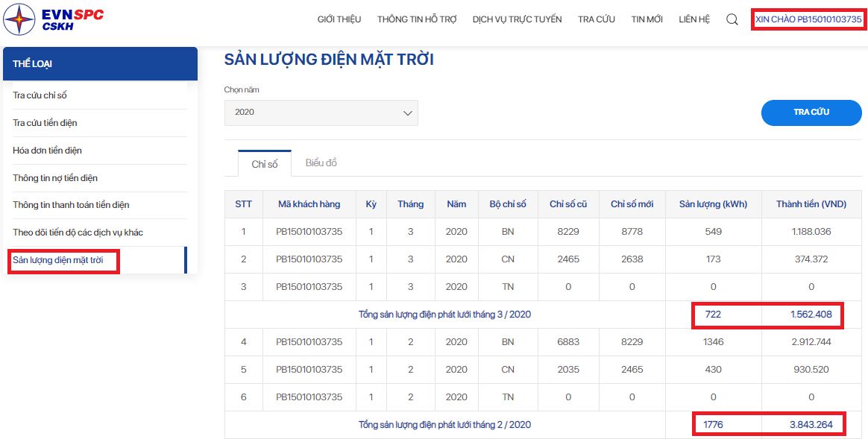Open Hóa đơn tiền điện

[x=47, y=151]
